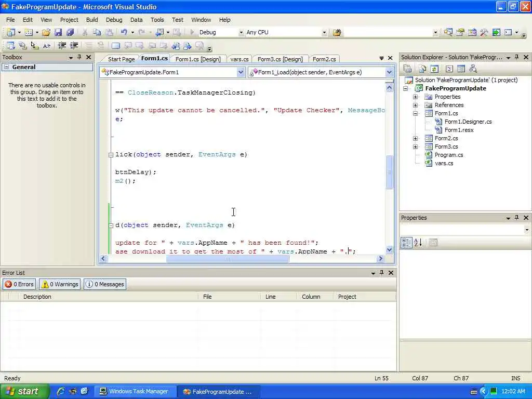
Task: Click the code editor vertical scrollbar thumb
Action: pyautogui.click(x=389, y=172)
